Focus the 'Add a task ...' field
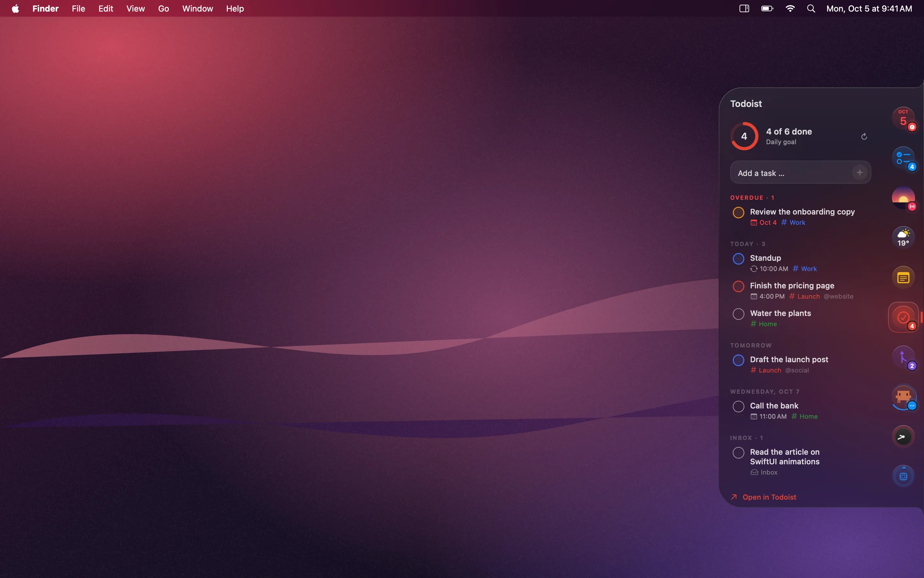This screenshot has width=924, height=578. [801, 172]
